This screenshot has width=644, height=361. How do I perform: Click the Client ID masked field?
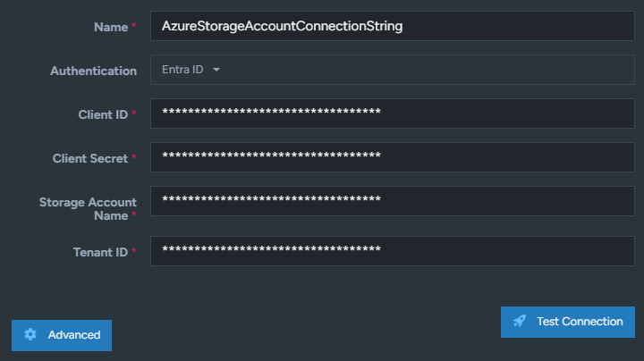pyautogui.click(x=393, y=113)
